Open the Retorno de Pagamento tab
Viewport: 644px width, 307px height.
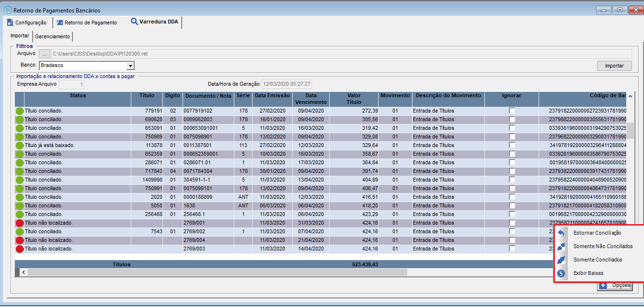(87, 23)
